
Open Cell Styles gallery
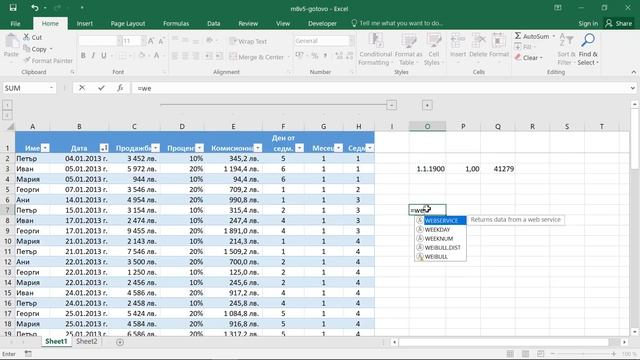tap(433, 49)
